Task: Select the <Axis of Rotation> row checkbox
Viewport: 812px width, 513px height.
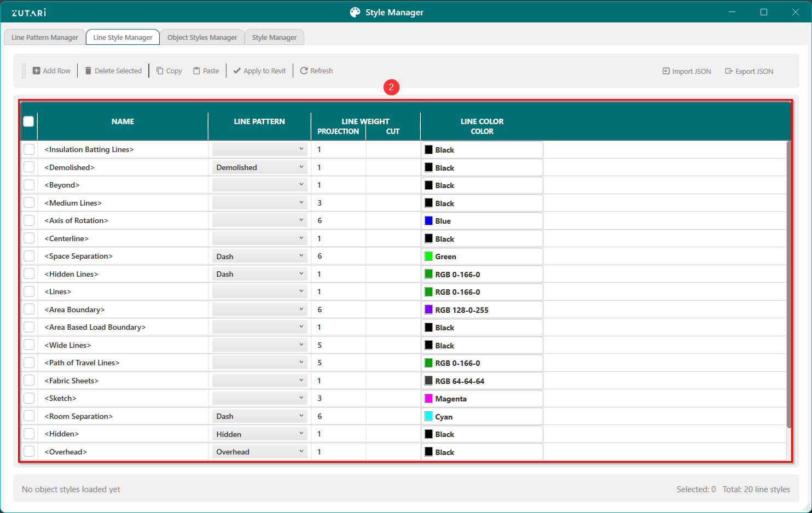Action: coord(29,220)
